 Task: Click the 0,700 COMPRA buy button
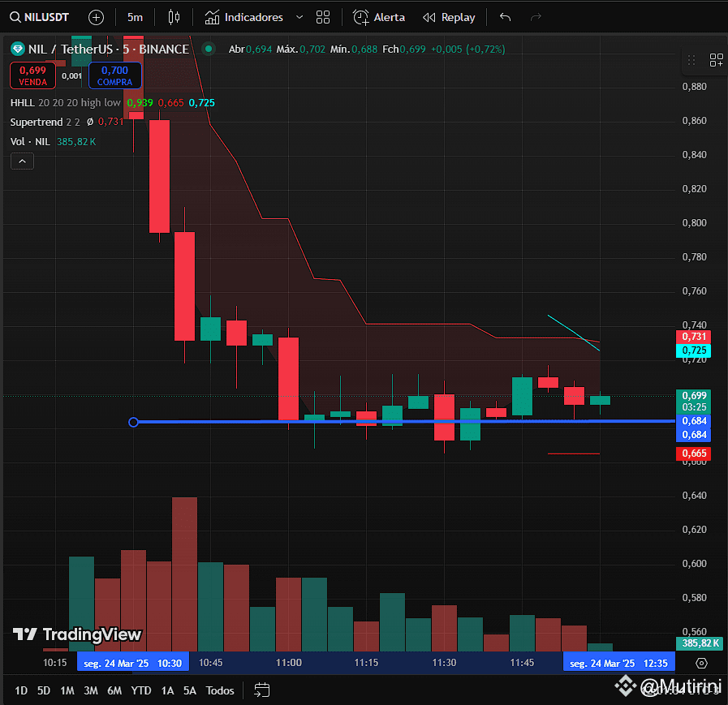click(114, 75)
